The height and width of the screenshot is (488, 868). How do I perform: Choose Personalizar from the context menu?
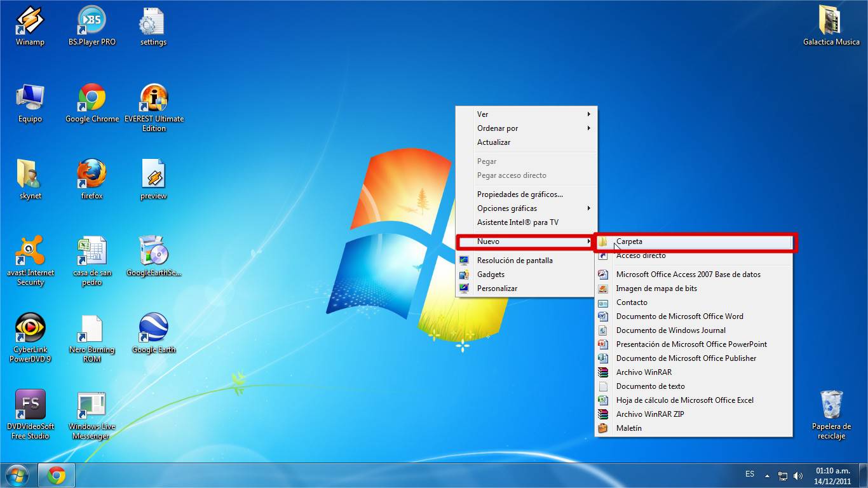(x=497, y=288)
